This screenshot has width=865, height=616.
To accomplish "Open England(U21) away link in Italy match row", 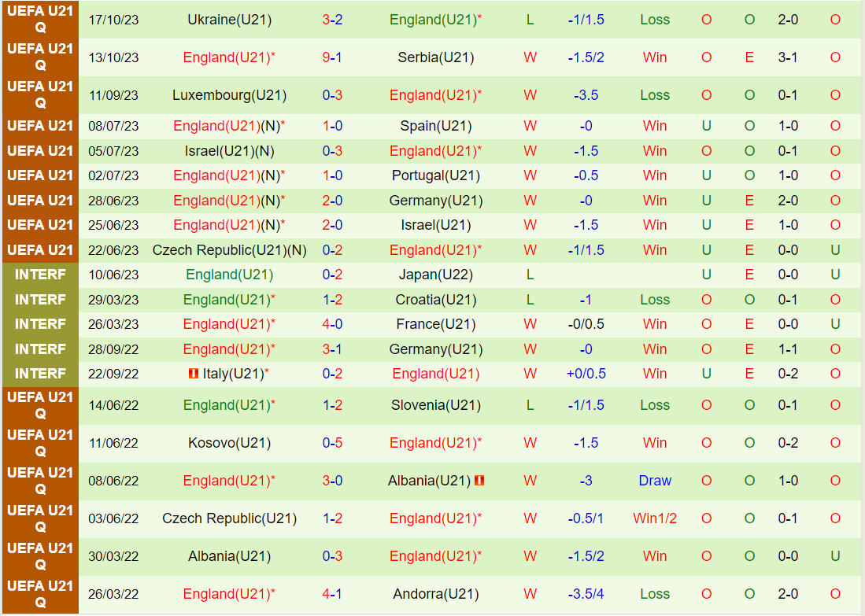I will pos(436,374).
